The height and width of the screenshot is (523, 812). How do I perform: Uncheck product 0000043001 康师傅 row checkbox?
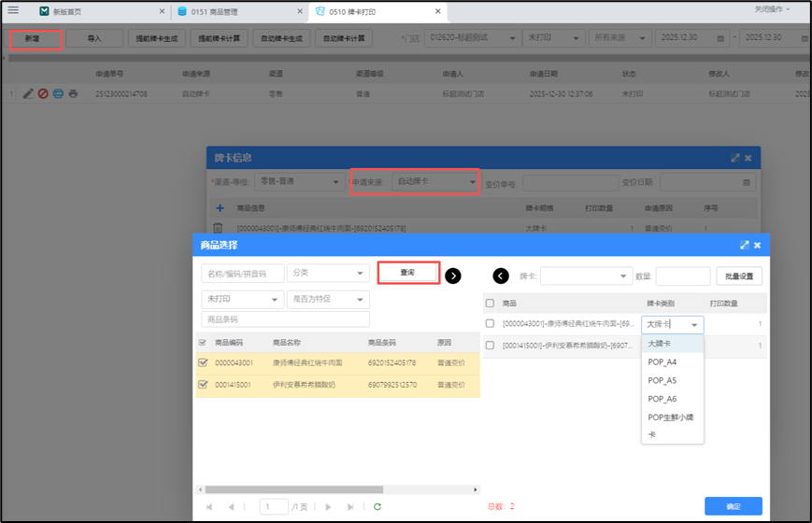point(203,362)
